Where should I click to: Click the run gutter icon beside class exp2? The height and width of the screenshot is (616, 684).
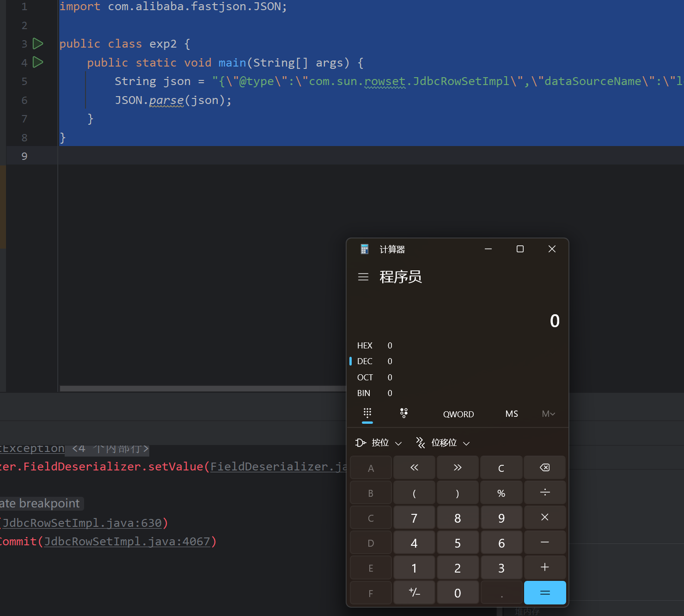(x=38, y=44)
